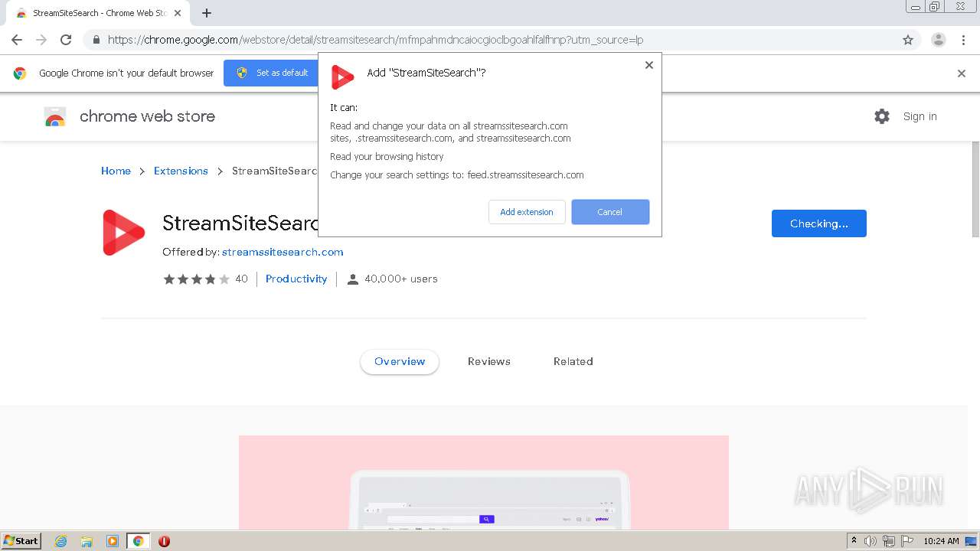This screenshot has height=551, width=980.
Task: Cancel the extension install dialog
Action: tap(610, 212)
